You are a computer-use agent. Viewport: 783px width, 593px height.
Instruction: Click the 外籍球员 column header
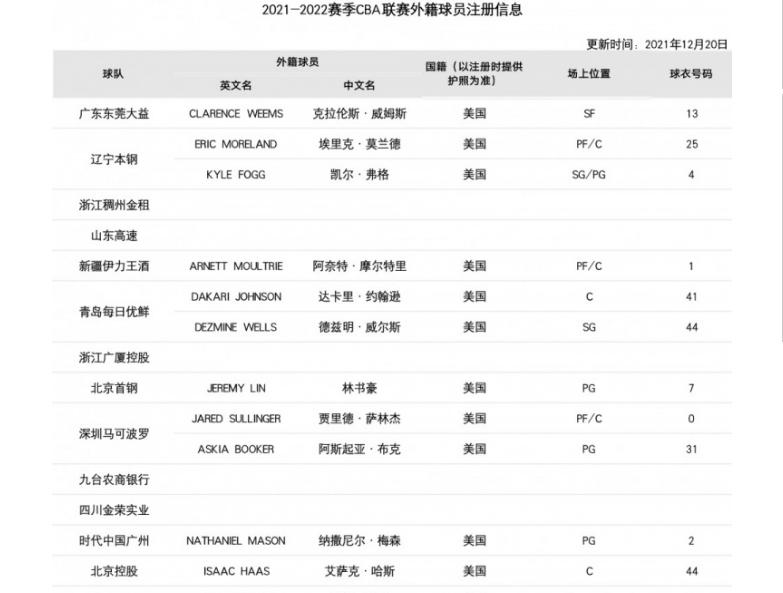point(298,62)
